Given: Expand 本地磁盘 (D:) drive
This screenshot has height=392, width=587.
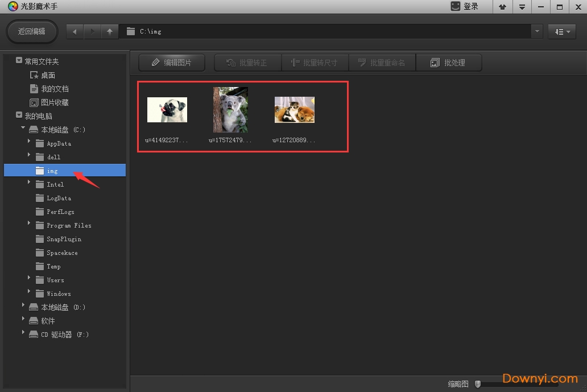Looking at the screenshot, I should [x=23, y=307].
